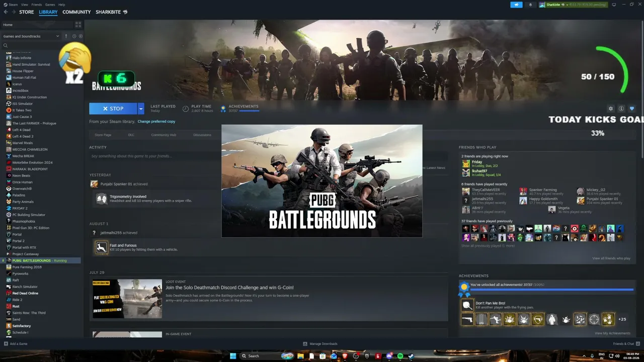Click the Add a Game button
644x362 pixels.
[16, 344]
